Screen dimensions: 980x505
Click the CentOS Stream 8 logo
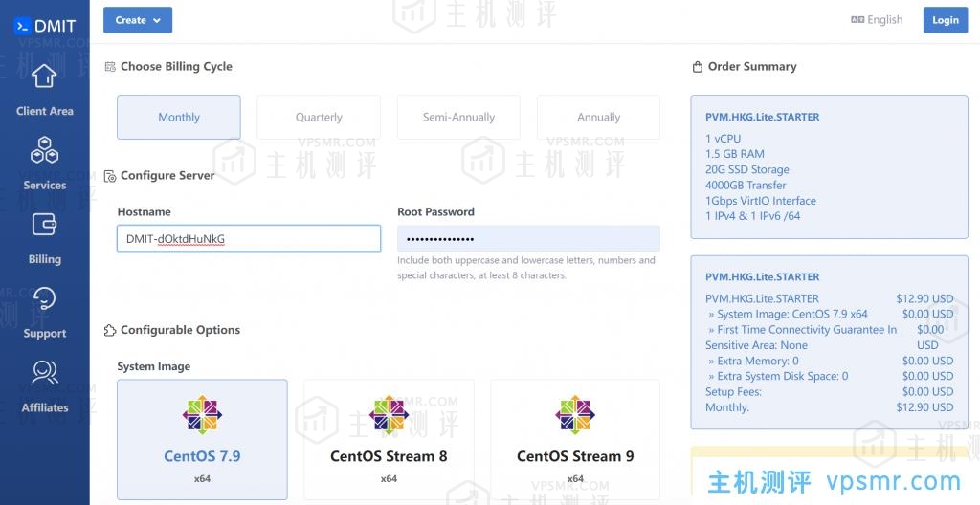click(x=389, y=414)
